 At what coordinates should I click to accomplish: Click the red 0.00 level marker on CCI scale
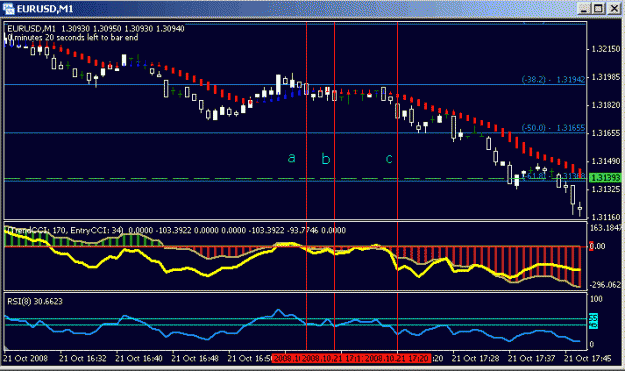tap(597, 246)
